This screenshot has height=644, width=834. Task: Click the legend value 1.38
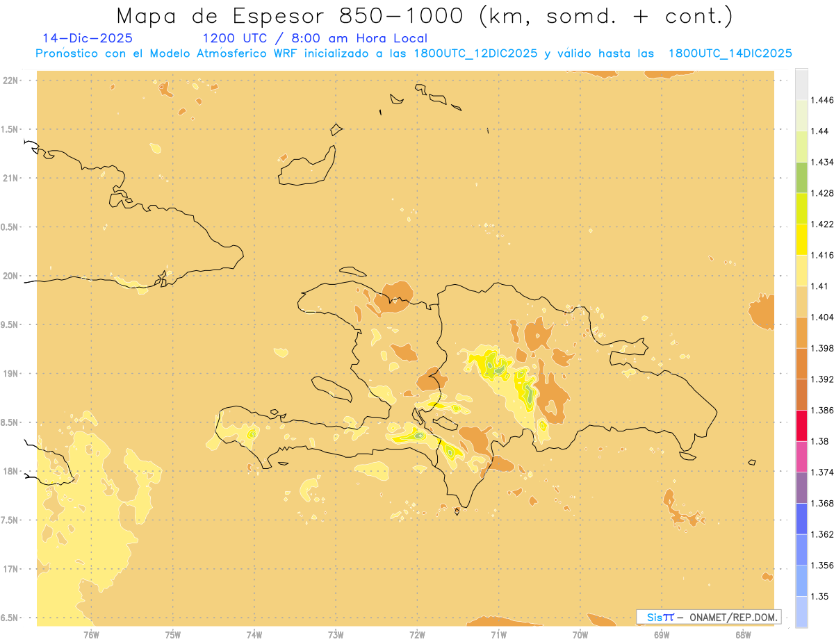tap(819, 440)
